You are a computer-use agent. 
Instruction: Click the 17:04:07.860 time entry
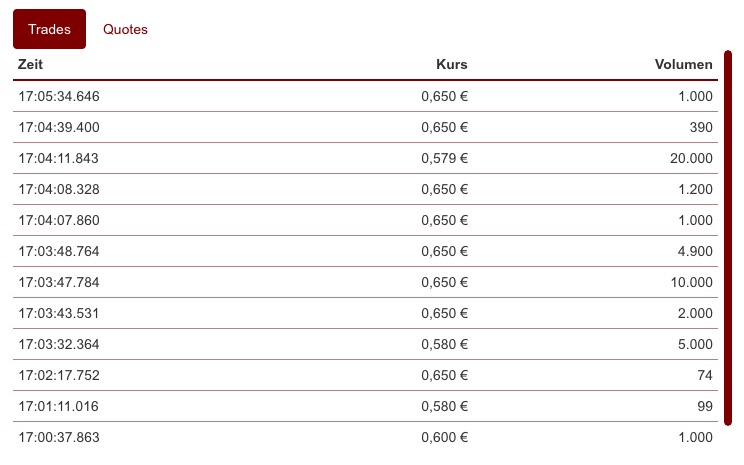click(x=59, y=220)
